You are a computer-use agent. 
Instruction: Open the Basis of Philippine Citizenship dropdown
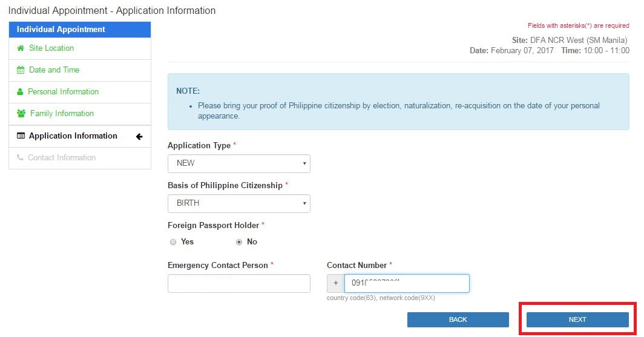238,203
